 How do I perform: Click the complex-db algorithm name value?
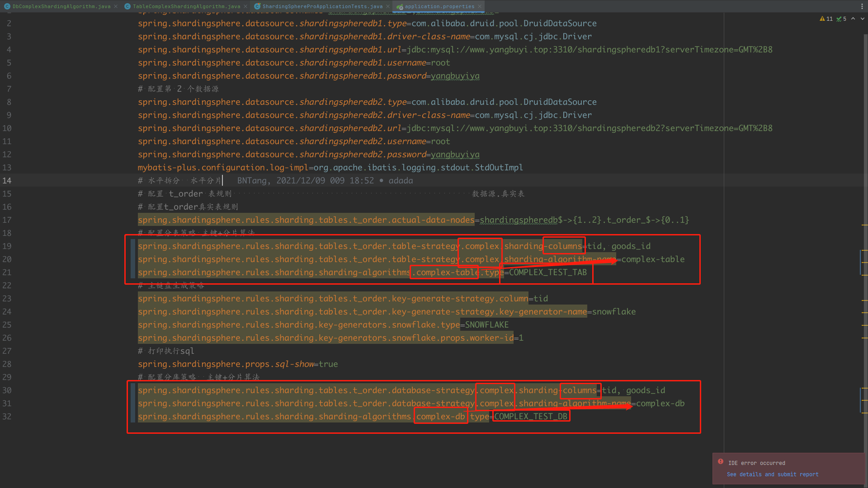tap(660, 404)
